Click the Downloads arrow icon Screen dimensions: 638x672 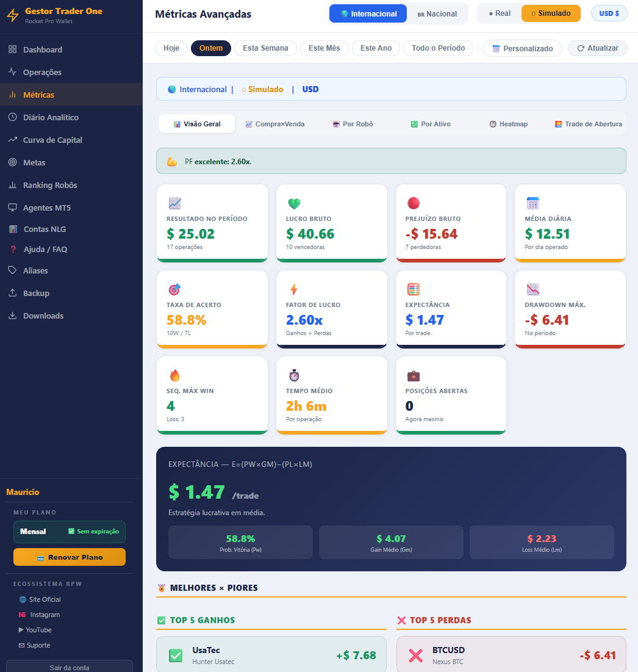[12, 316]
